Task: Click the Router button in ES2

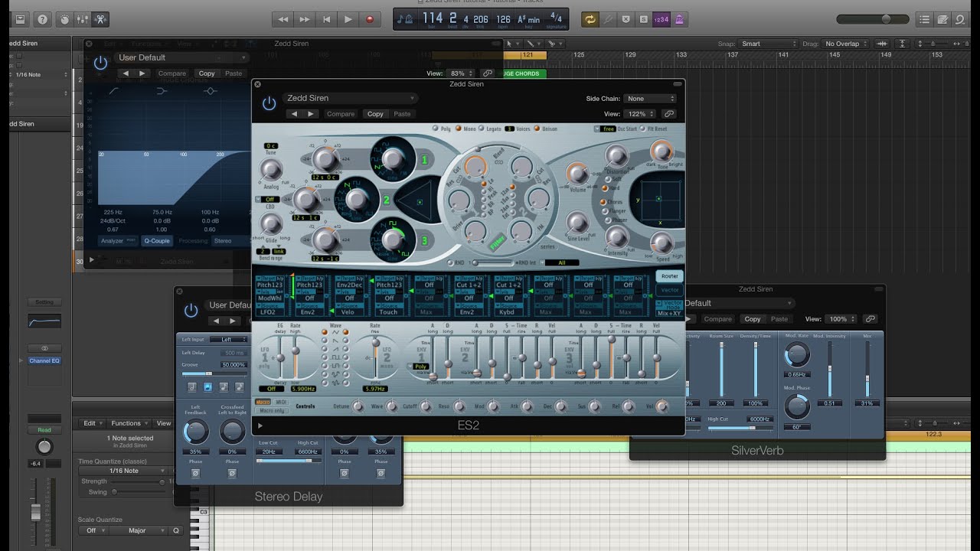Action: coord(669,276)
